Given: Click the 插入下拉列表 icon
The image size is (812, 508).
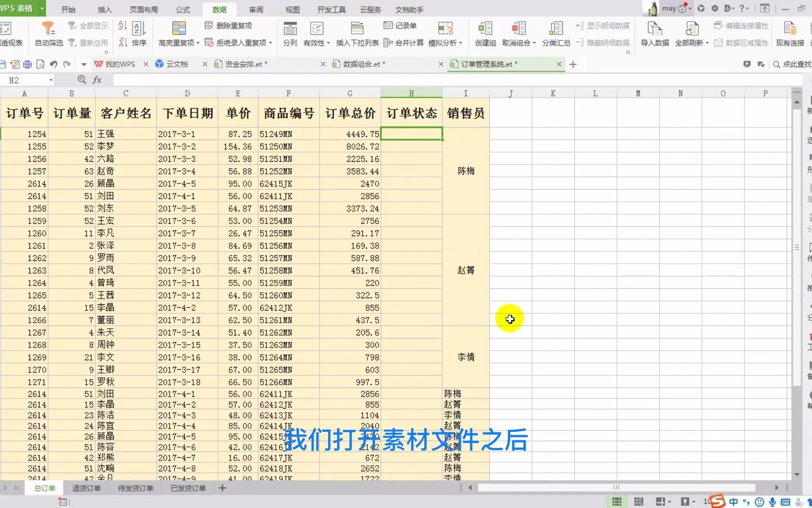Looking at the screenshot, I should tap(357, 33).
